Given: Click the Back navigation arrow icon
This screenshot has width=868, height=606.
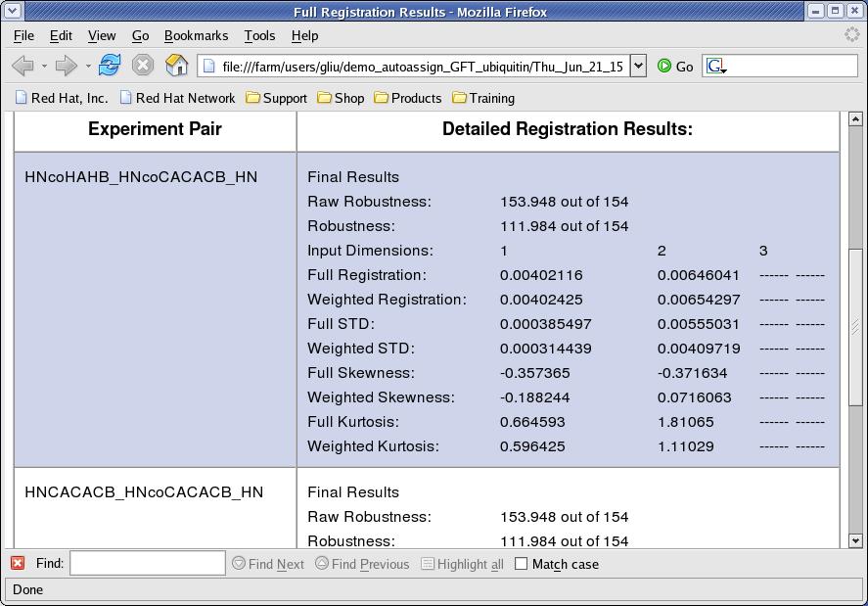Looking at the screenshot, I should tap(23, 66).
